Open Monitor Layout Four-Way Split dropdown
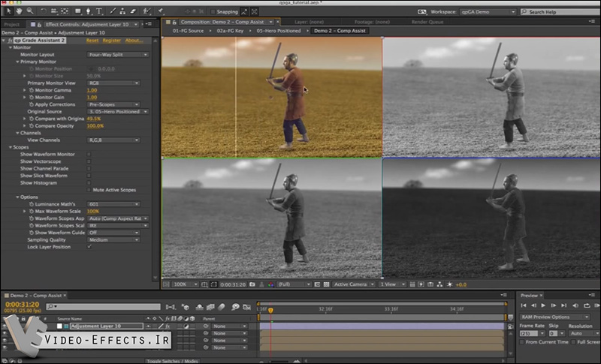 click(x=118, y=55)
